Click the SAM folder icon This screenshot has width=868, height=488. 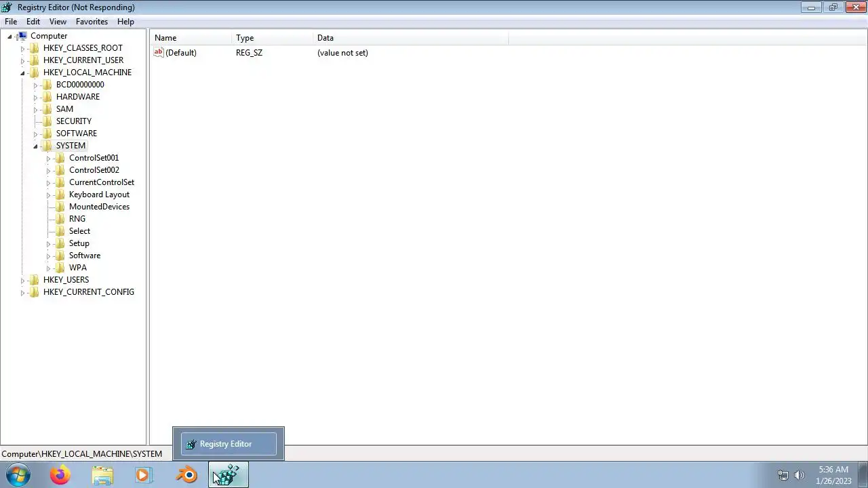pyautogui.click(x=47, y=109)
